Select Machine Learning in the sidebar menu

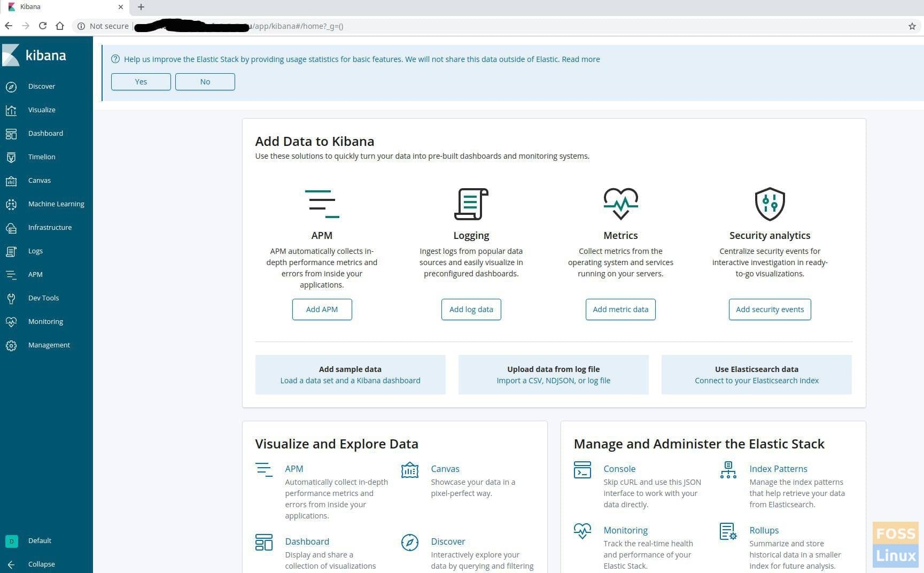[56, 204]
